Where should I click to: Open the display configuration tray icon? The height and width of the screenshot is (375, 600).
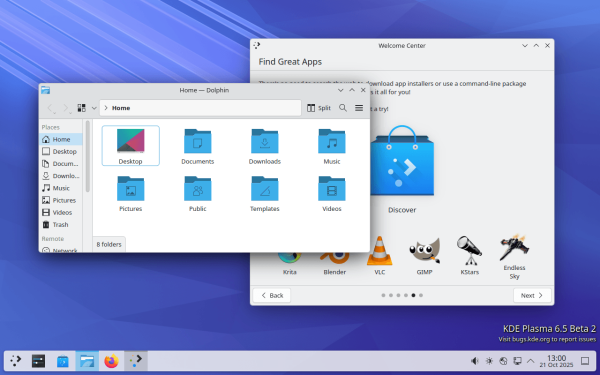click(x=517, y=361)
